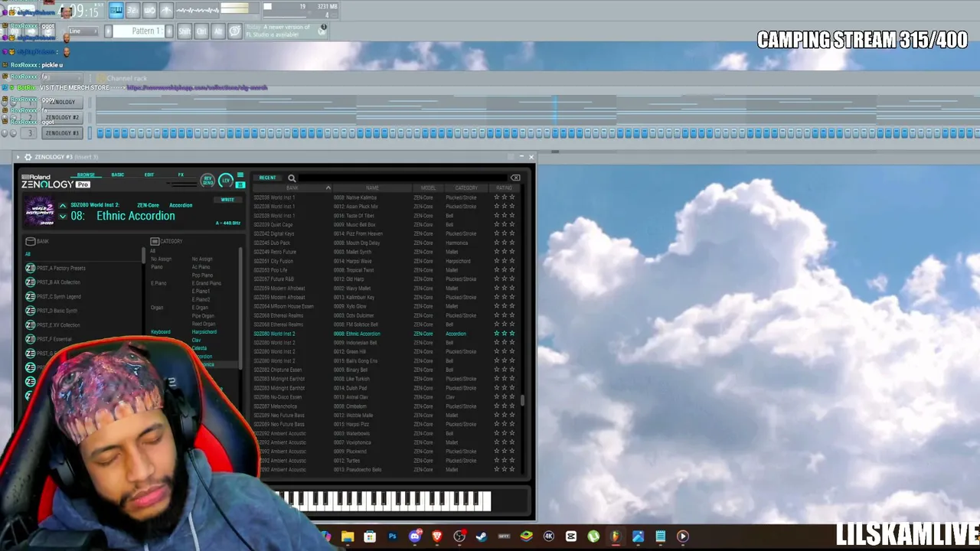Toggle the Ctrl key button
This screenshot has height=551, width=980.
(201, 31)
